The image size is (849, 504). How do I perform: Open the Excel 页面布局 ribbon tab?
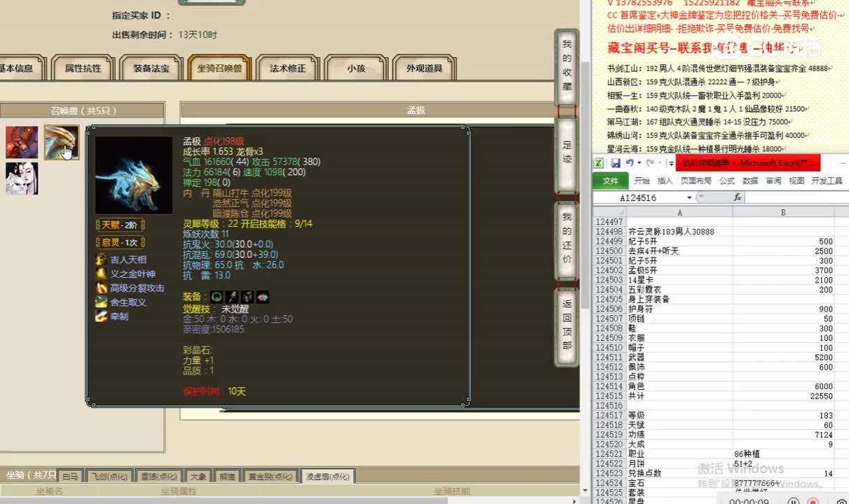pos(696,181)
